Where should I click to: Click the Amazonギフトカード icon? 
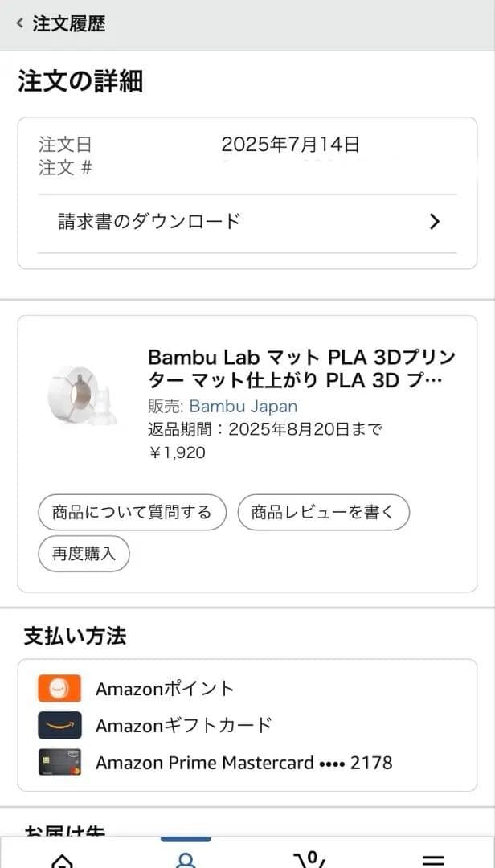pos(59,725)
